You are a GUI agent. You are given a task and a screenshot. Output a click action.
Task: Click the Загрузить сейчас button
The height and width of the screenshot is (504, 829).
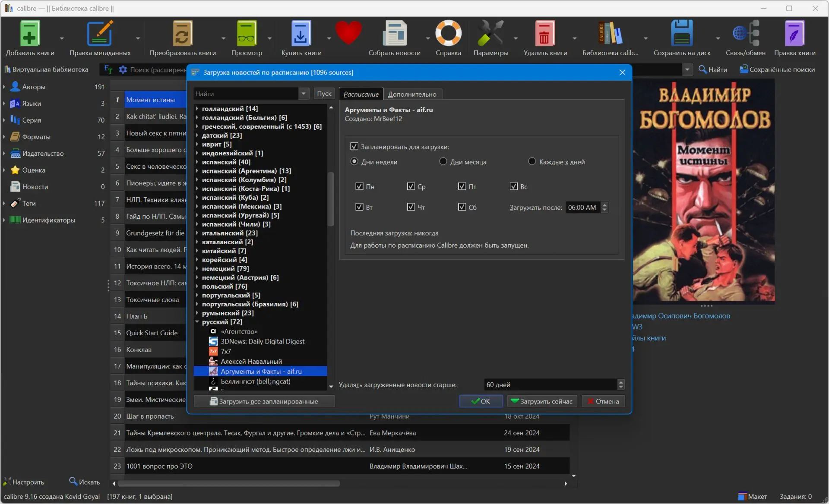[x=542, y=401]
